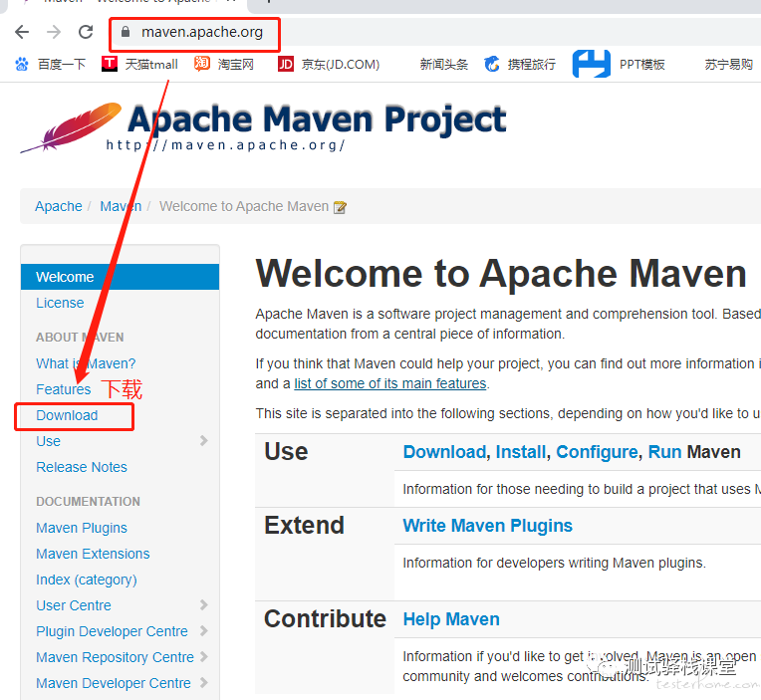Image resolution: width=761 pixels, height=700 pixels.
Task: Click the browser forward arrow
Action: point(54,32)
